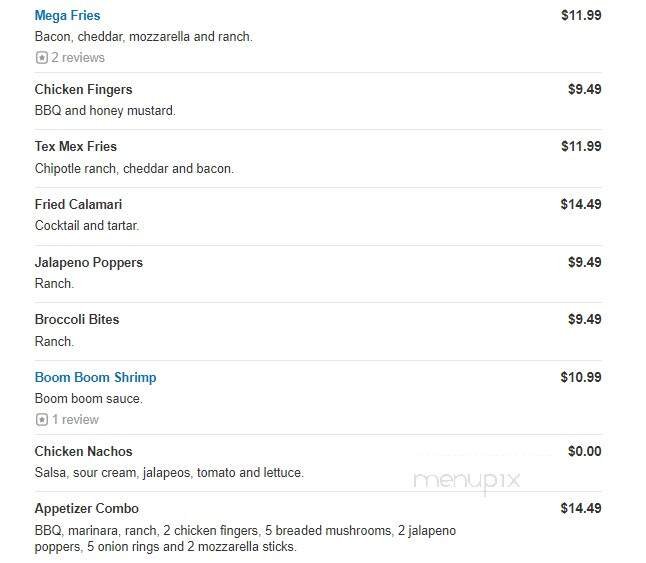Select the Tex Mex Fries title
Image resolution: width=646 pixels, height=563 pixels.
click(x=75, y=147)
